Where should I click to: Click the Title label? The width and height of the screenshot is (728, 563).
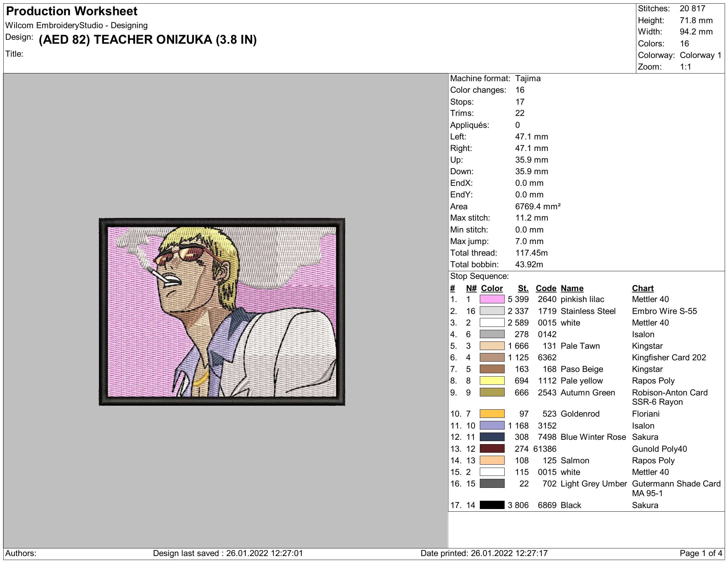[x=14, y=54]
